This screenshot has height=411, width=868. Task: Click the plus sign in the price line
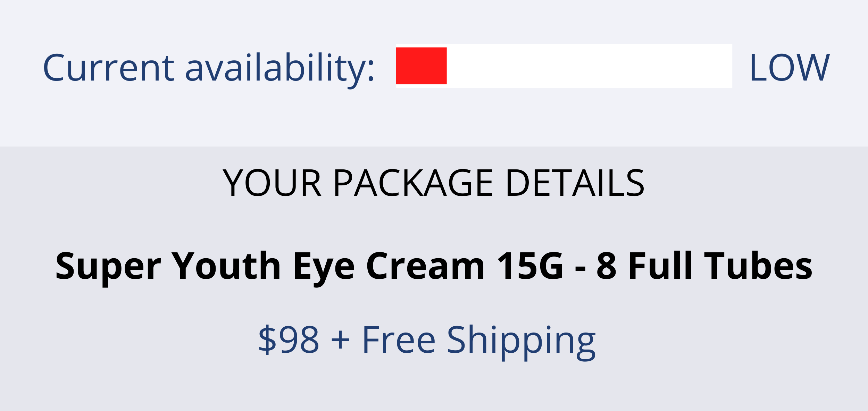[x=340, y=340]
